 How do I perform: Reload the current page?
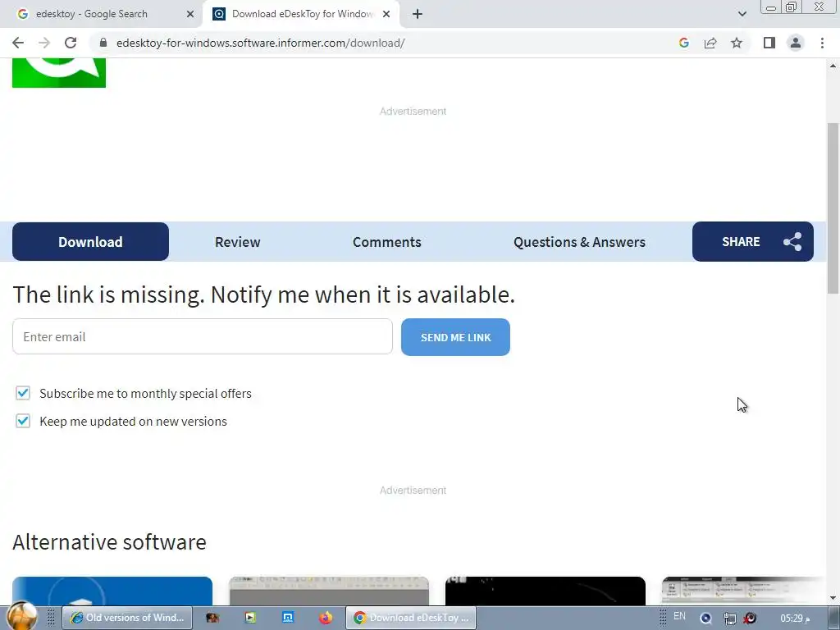[71, 43]
